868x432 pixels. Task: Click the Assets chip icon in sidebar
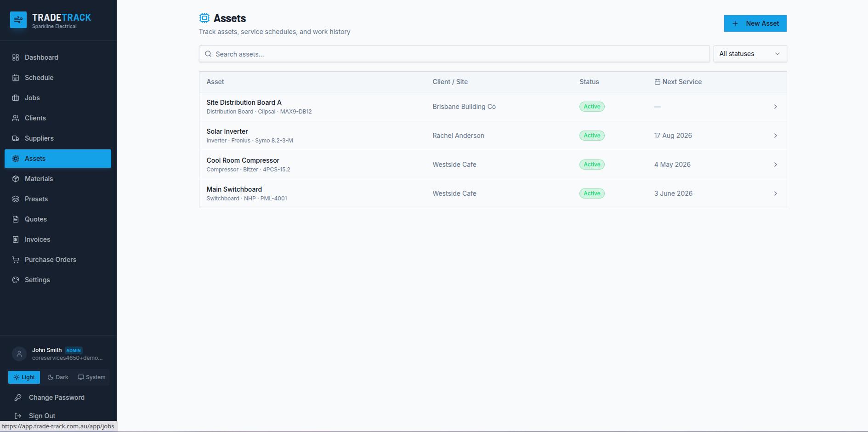click(x=16, y=159)
